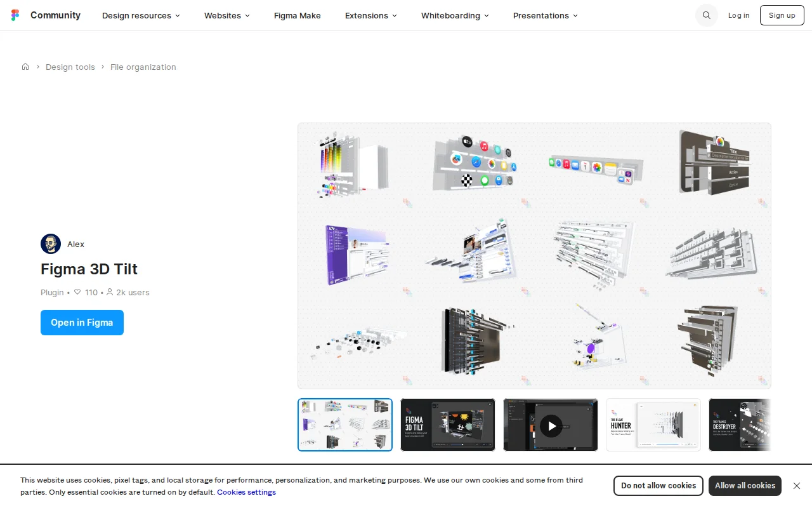Dismiss the cookie banner with X
The height and width of the screenshot is (508, 812).
click(x=797, y=486)
